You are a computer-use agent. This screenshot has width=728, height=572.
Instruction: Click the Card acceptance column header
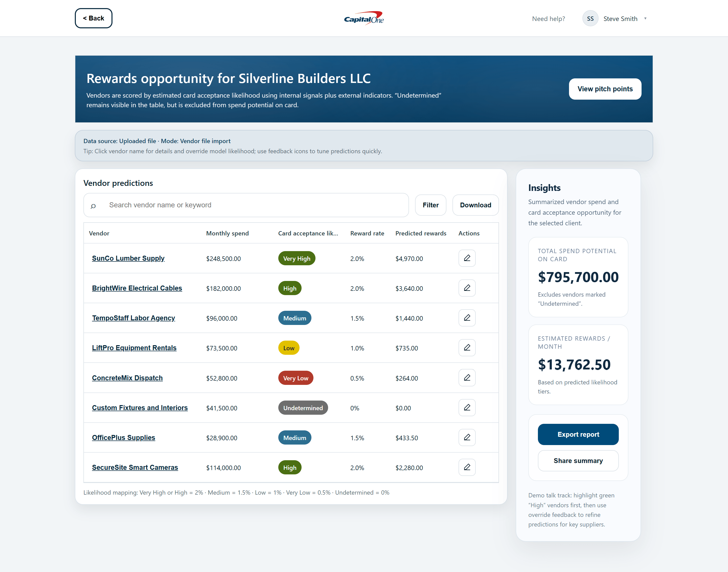pyautogui.click(x=308, y=233)
